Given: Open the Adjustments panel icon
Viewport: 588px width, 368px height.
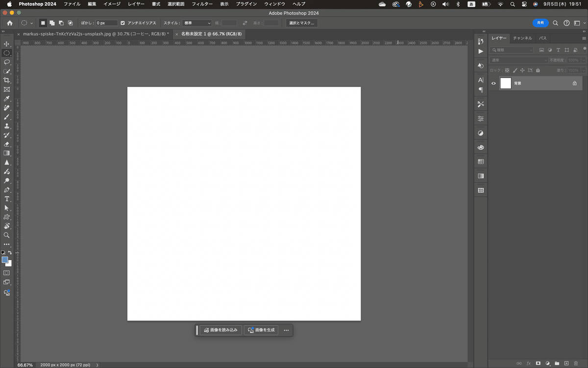Looking at the screenshot, I should 481,133.
